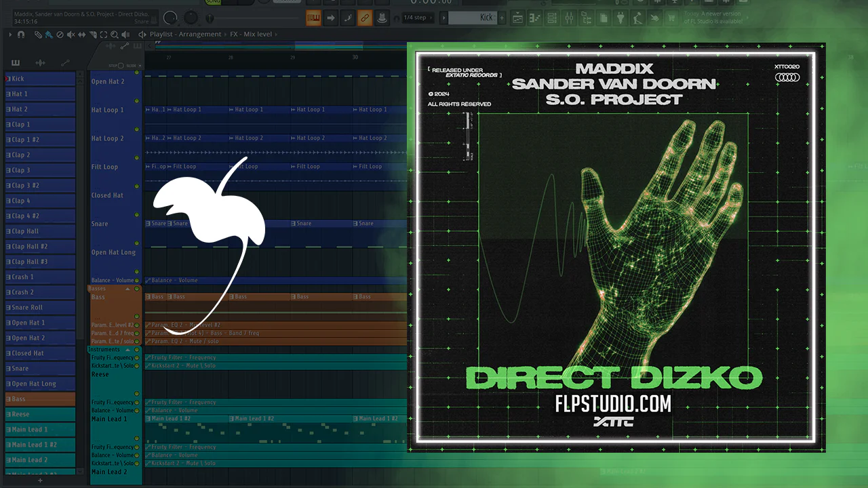Collapse the Basses track group

pos(127,289)
